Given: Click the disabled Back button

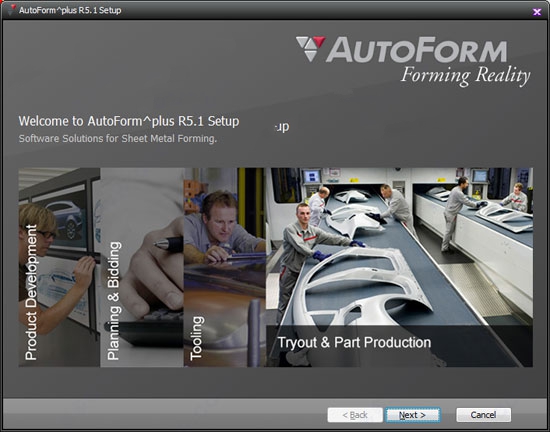Looking at the screenshot, I should (x=355, y=415).
